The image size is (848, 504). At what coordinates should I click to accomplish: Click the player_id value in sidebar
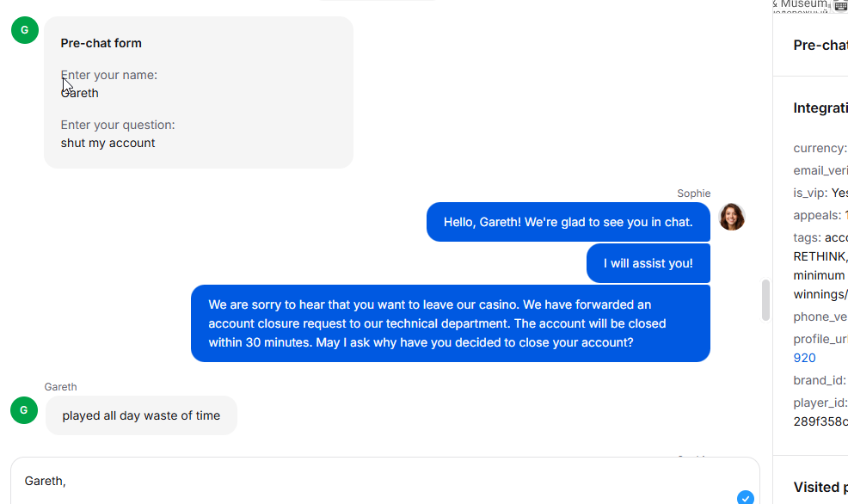[x=820, y=421]
